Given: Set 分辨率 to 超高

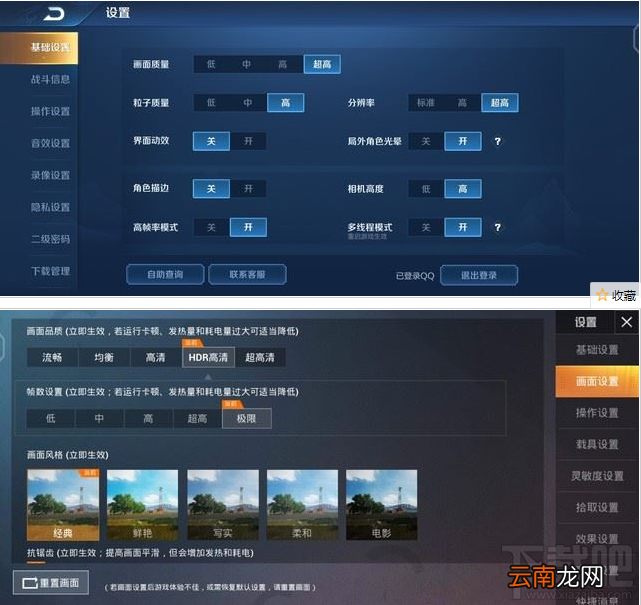Looking at the screenshot, I should [500, 103].
